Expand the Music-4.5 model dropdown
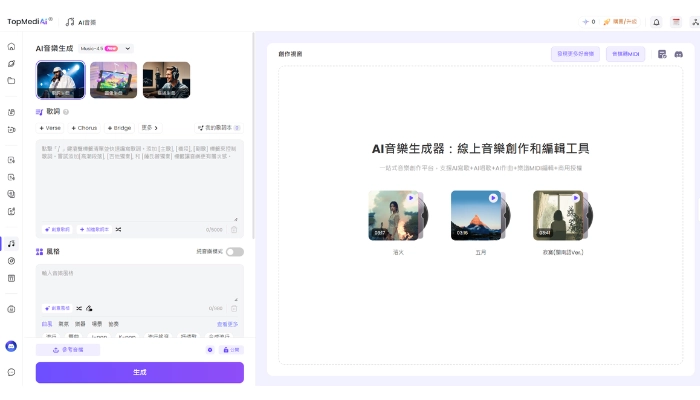This screenshot has height=400, width=700. pyautogui.click(x=128, y=48)
